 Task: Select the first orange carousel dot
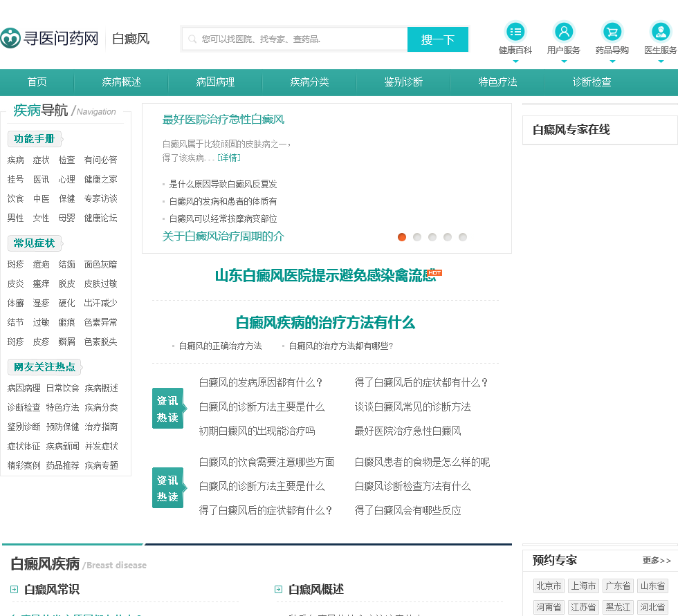(402, 237)
